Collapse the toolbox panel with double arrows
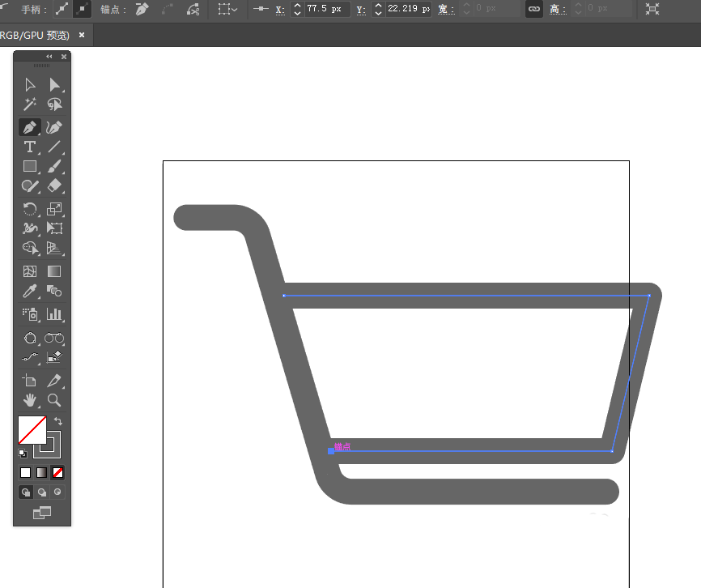 [49, 57]
